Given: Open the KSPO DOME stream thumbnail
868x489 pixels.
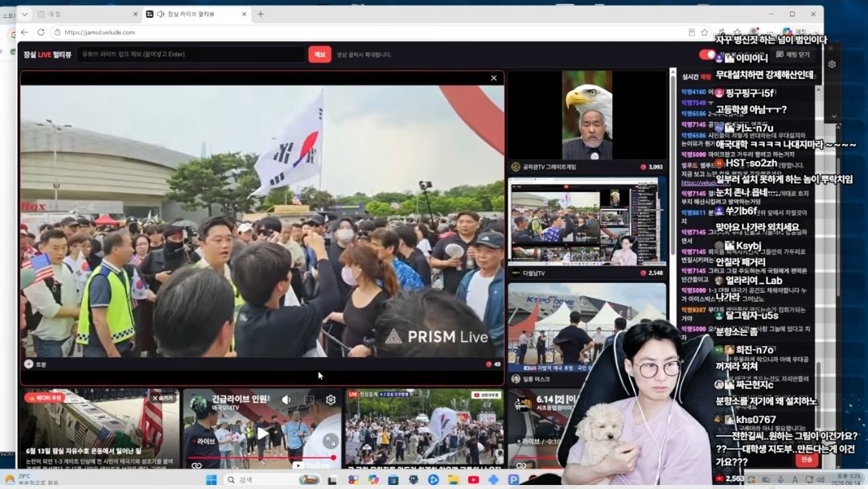Looking at the screenshot, I should tap(586, 327).
